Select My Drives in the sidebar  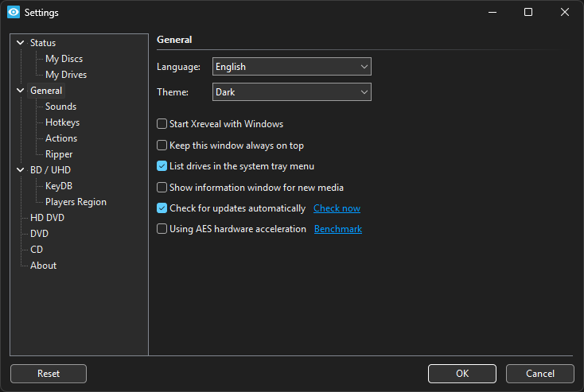pos(66,75)
